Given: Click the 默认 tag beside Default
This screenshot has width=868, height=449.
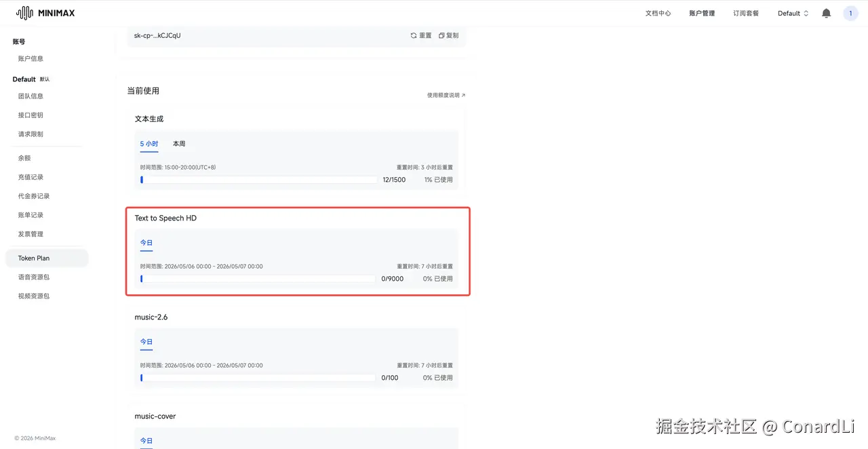Looking at the screenshot, I should [45, 79].
